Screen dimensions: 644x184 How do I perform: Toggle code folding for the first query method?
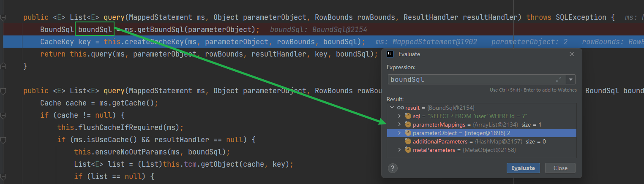click(3, 17)
